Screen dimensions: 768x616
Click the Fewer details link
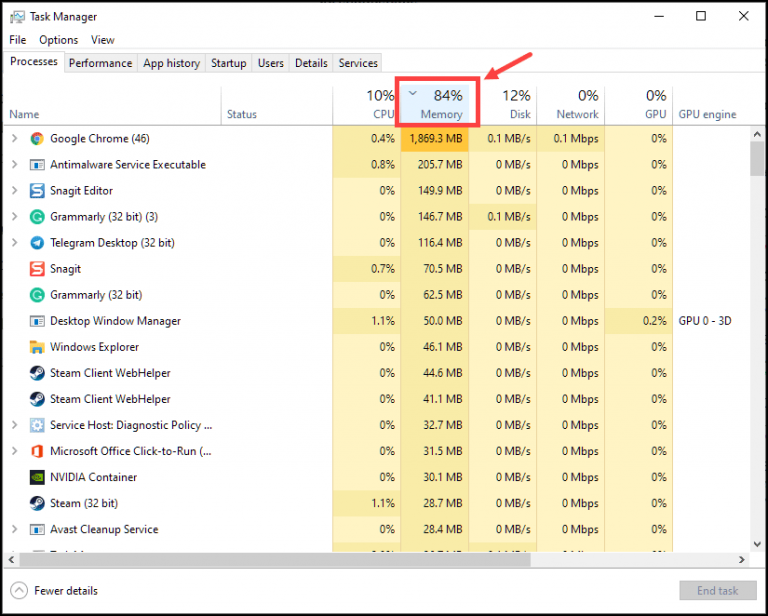pyautogui.click(x=66, y=591)
